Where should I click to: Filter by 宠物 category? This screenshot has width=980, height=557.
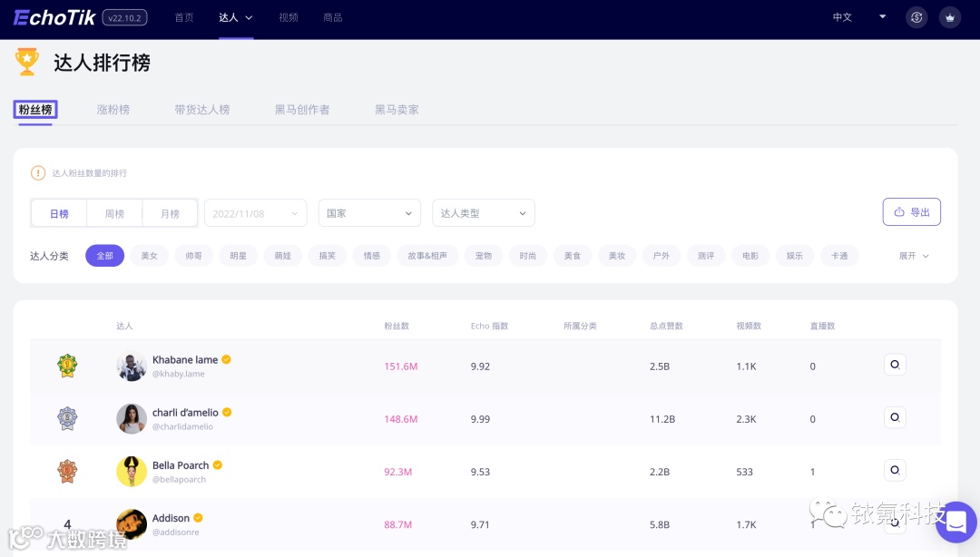tap(483, 256)
